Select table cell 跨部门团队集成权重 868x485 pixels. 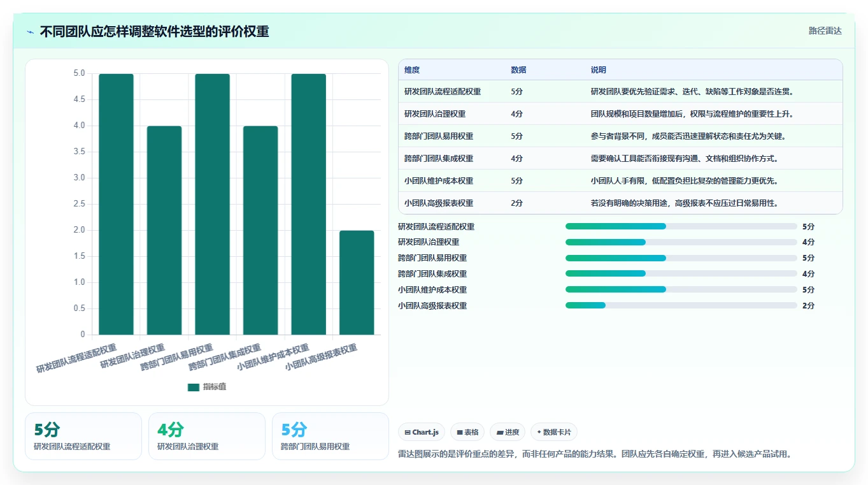point(439,159)
